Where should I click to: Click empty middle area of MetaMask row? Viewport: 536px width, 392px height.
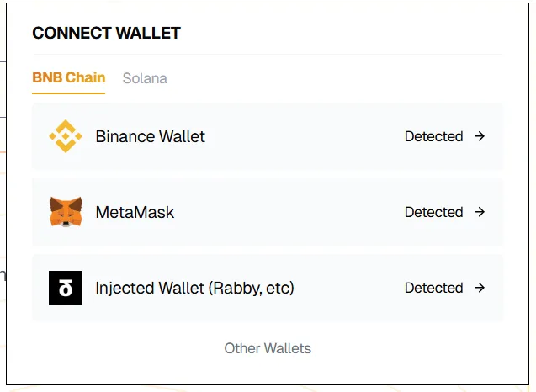[286, 212]
